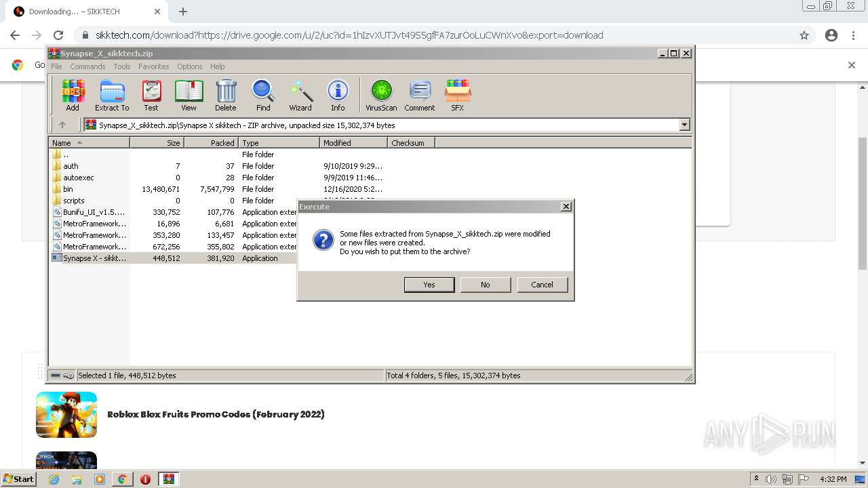
Task: Open the Favorites menu
Action: pyautogui.click(x=154, y=66)
